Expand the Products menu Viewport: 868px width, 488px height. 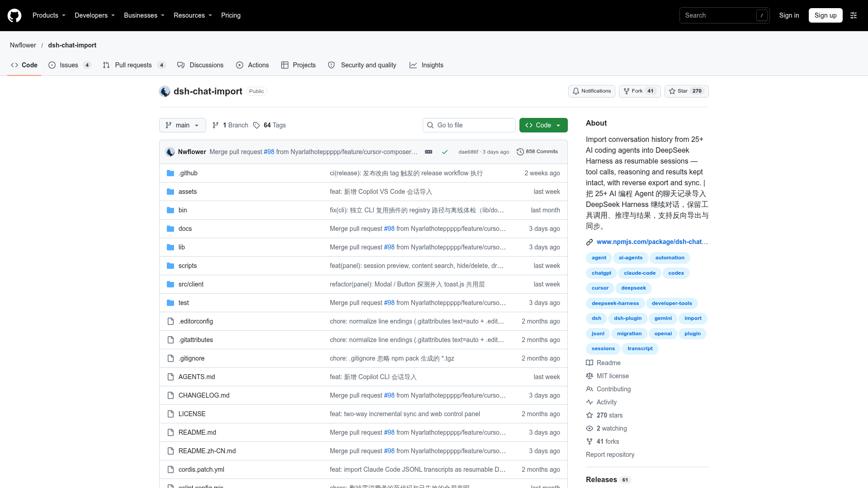(49, 15)
